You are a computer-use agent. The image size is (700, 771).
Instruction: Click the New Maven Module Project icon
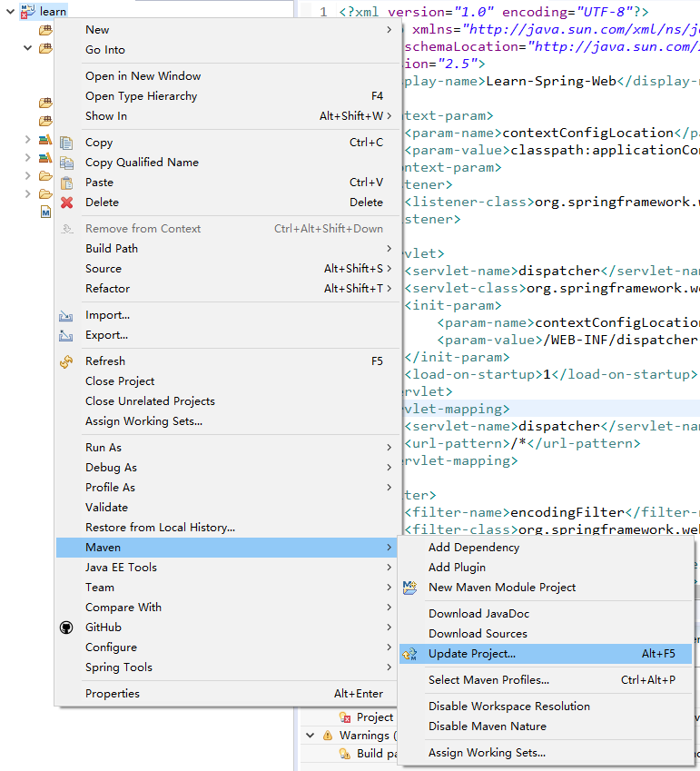409,588
